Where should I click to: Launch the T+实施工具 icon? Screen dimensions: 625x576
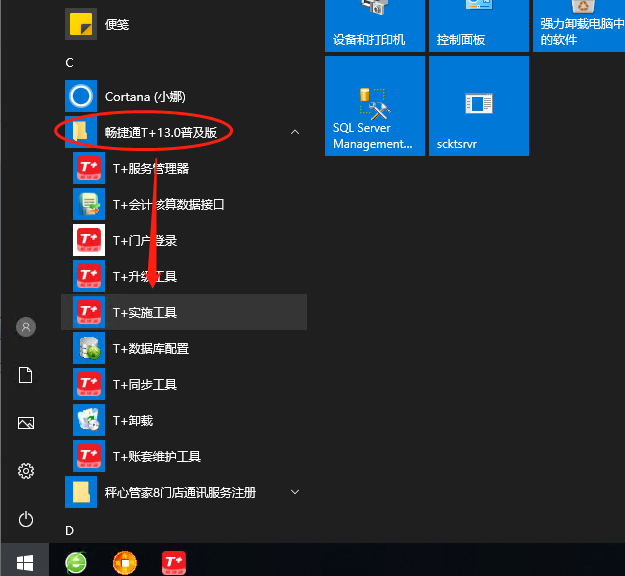tap(89, 312)
